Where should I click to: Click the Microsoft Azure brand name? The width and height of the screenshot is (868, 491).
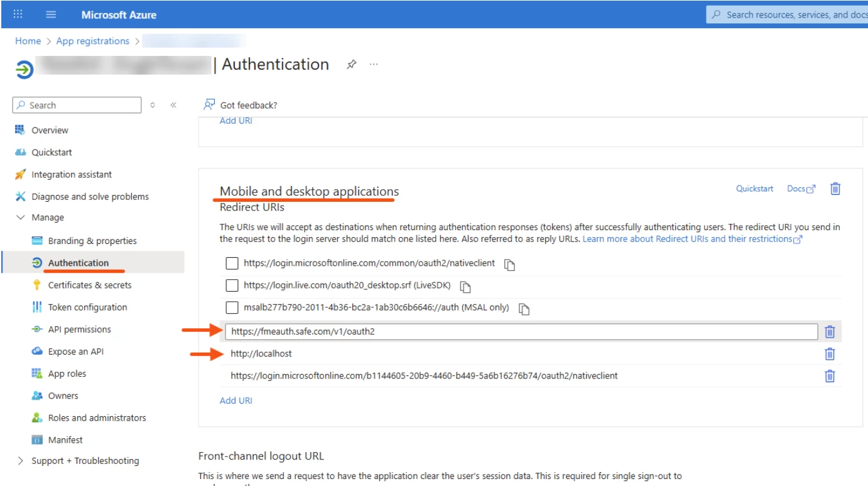coord(119,14)
